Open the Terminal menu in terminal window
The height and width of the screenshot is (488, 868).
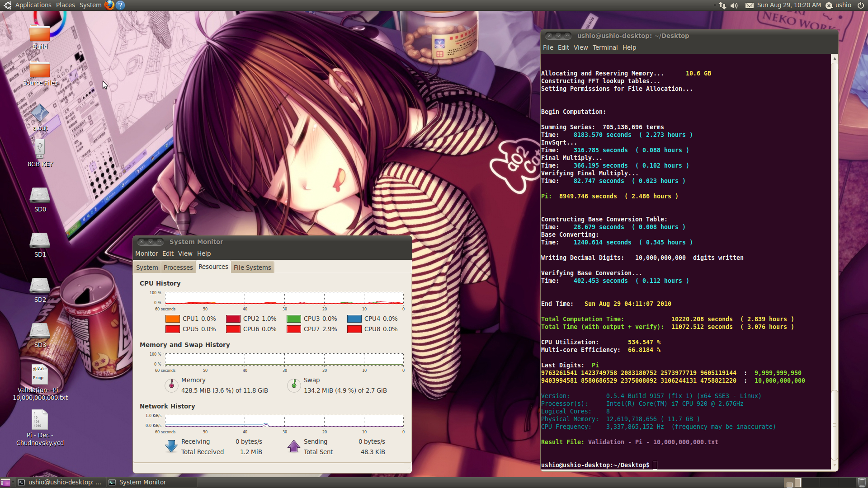tap(605, 47)
